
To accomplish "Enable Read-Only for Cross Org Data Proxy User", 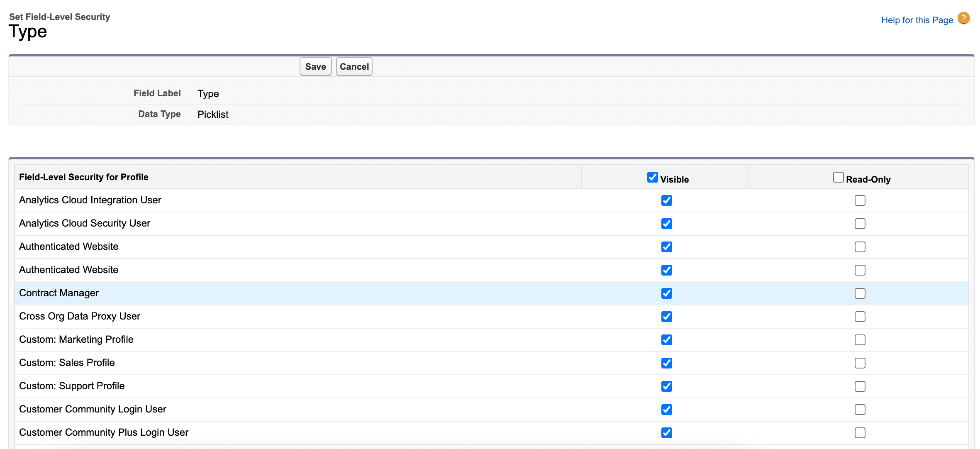I will pyautogui.click(x=860, y=317).
